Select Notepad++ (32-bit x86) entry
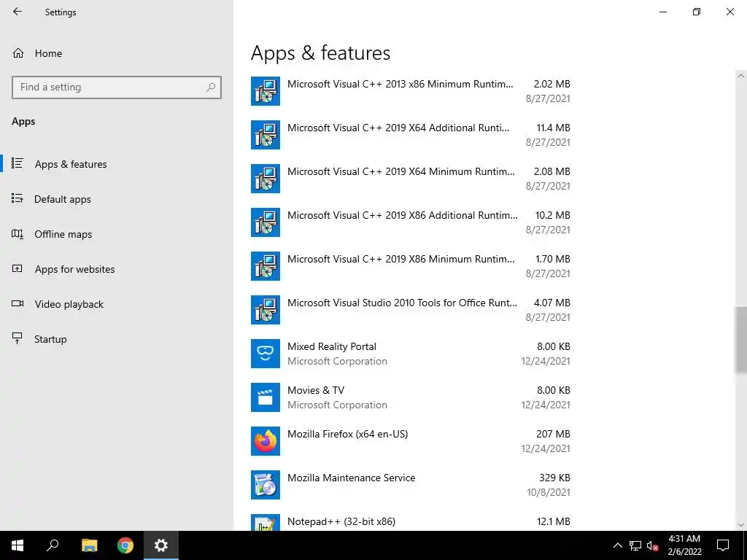This screenshot has width=747, height=560. pos(411,521)
